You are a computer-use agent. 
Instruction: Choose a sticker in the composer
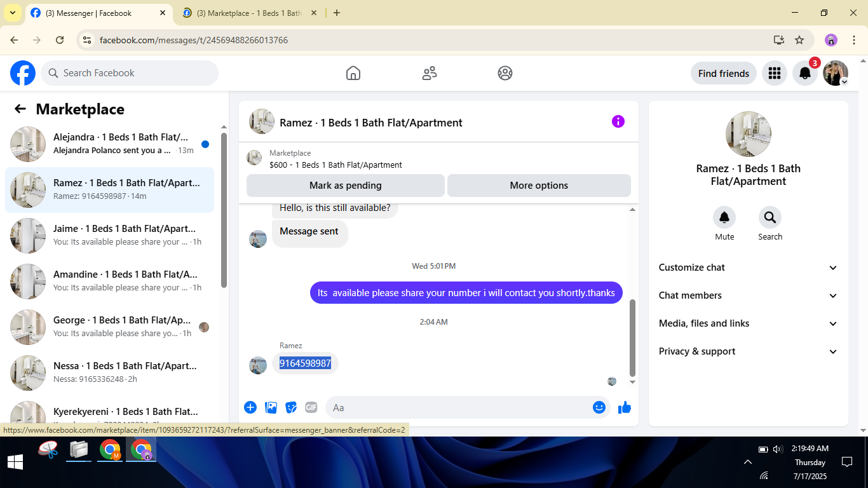click(291, 407)
